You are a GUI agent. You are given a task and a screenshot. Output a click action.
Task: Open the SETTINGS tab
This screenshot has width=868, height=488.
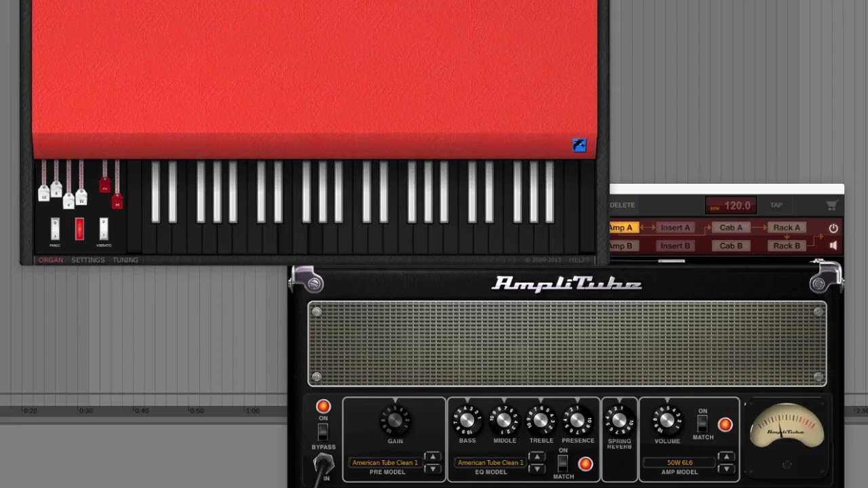pyautogui.click(x=88, y=260)
